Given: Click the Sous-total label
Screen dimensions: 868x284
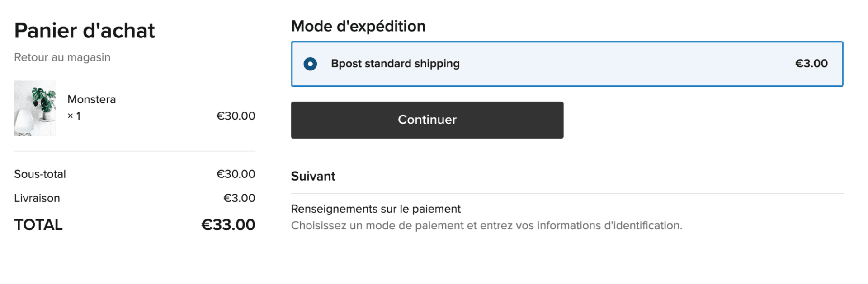Looking at the screenshot, I should (40, 174).
